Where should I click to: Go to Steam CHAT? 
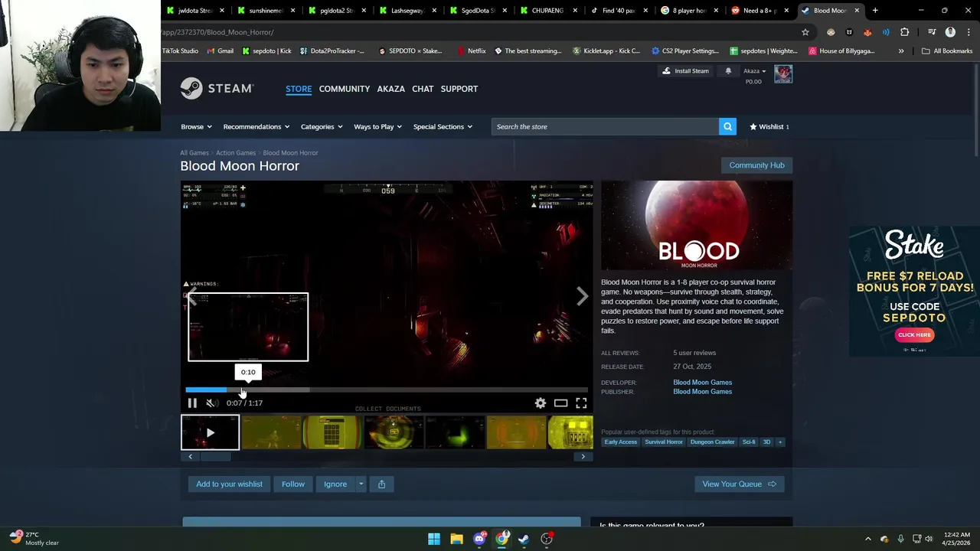pos(423,89)
